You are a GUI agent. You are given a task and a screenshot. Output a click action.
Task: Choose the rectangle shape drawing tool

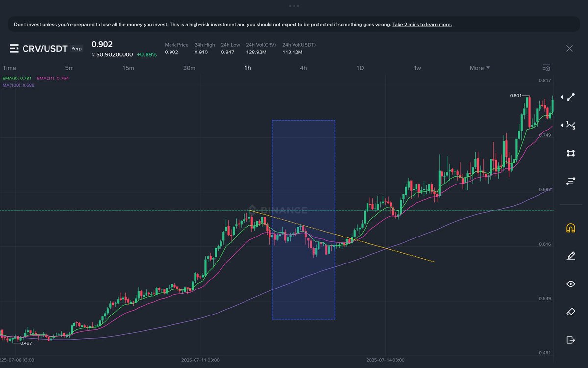click(571, 153)
